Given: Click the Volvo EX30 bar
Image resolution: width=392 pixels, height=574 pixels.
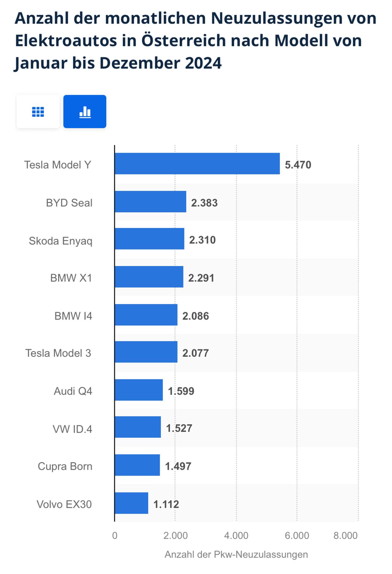Looking at the screenshot, I should tap(131, 503).
